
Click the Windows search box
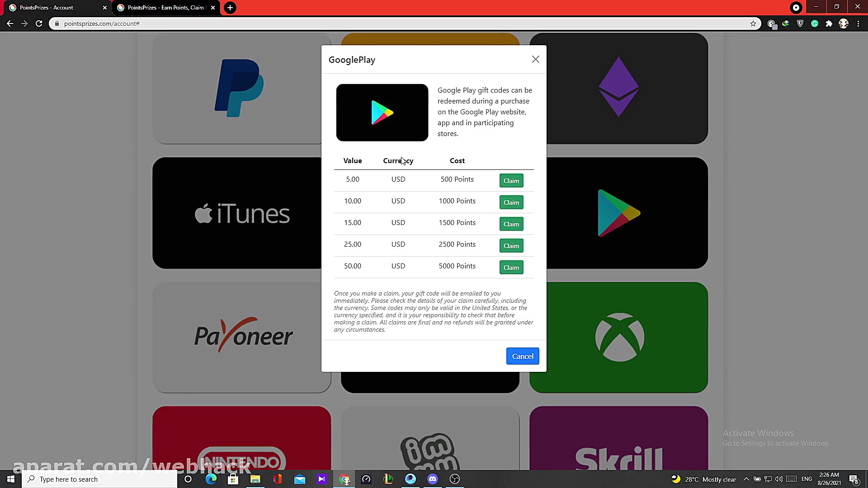click(99, 479)
